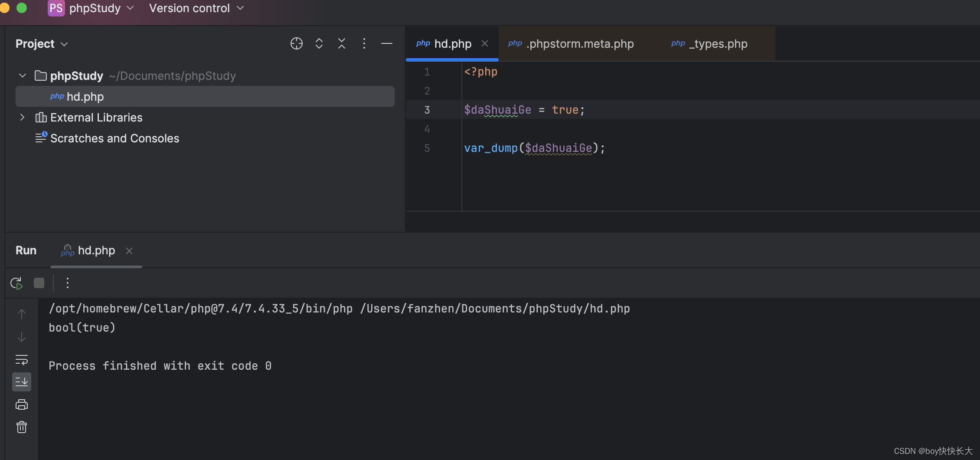Click the green maximize window button
Image resolution: width=980 pixels, height=460 pixels.
click(x=22, y=8)
